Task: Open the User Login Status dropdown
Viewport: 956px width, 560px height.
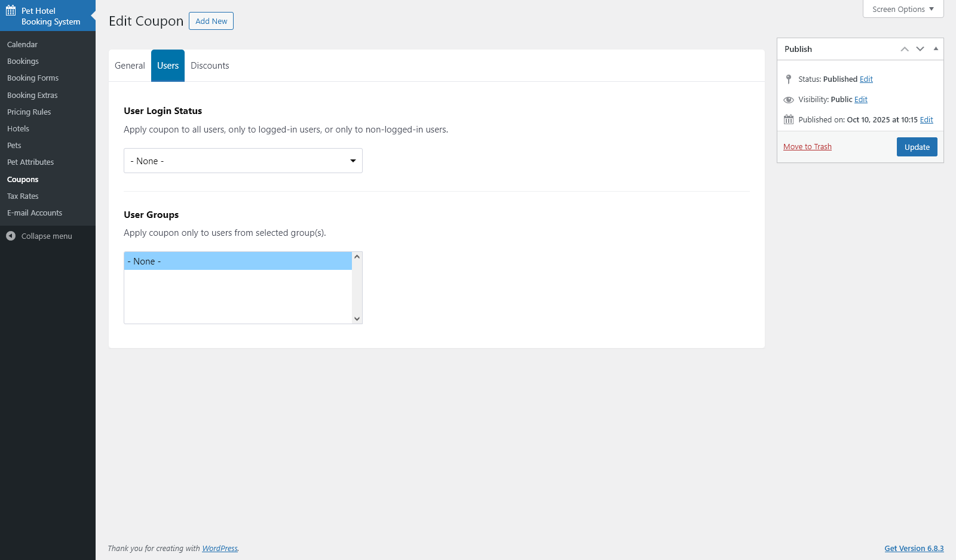Action: point(243,161)
